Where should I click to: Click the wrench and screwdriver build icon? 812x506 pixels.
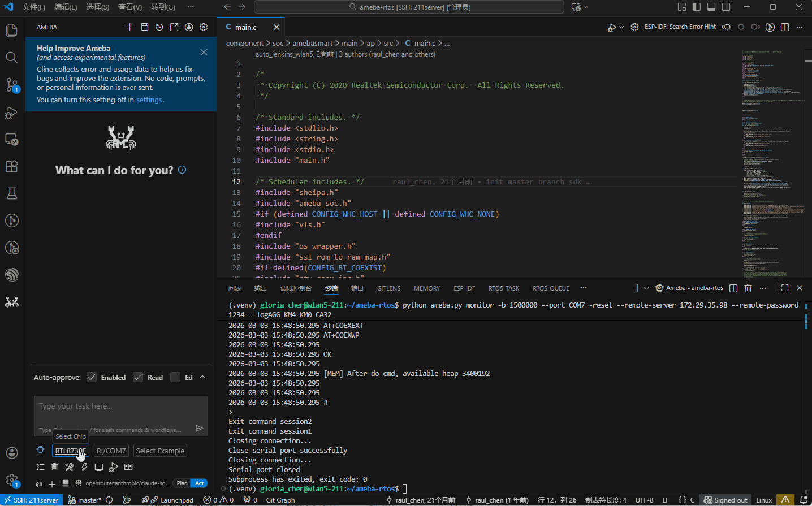[x=70, y=467]
